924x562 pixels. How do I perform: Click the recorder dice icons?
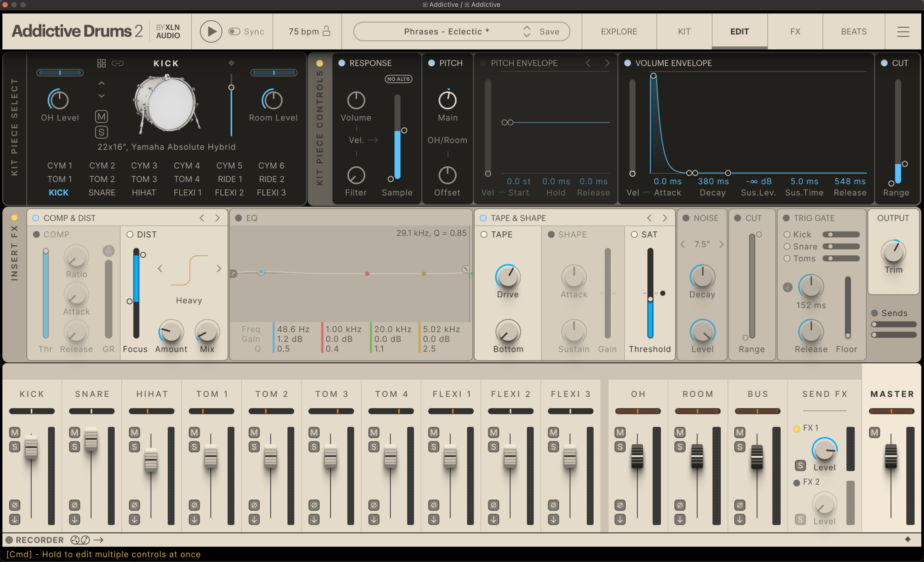[x=80, y=540]
